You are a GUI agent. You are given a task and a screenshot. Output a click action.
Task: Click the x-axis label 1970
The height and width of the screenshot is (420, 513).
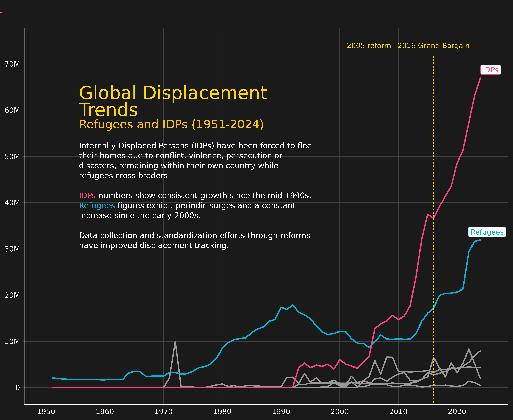click(x=163, y=412)
